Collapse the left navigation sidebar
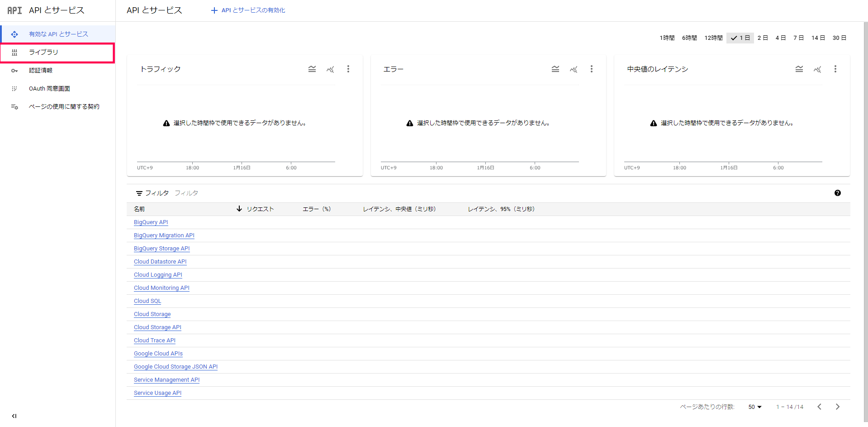The width and height of the screenshot is (868, 427). coord(14,416)
